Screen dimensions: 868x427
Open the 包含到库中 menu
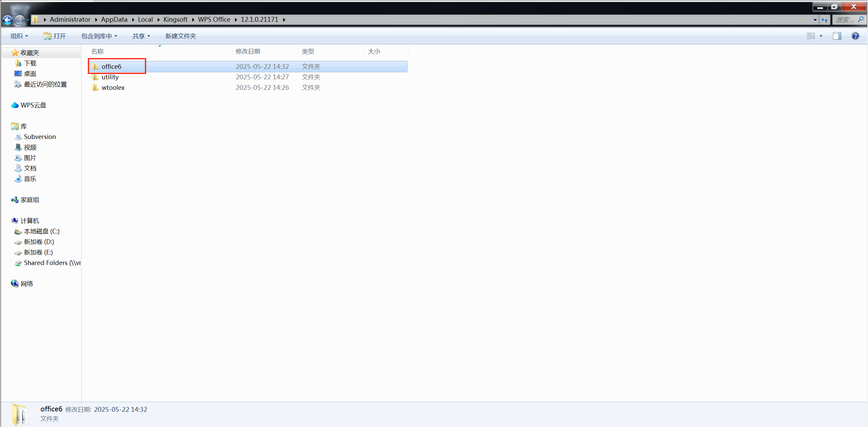pyautogui.click(x=99, y=36)
